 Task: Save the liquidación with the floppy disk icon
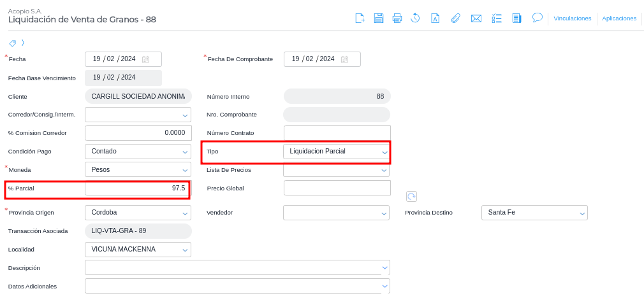click(379, 18)
